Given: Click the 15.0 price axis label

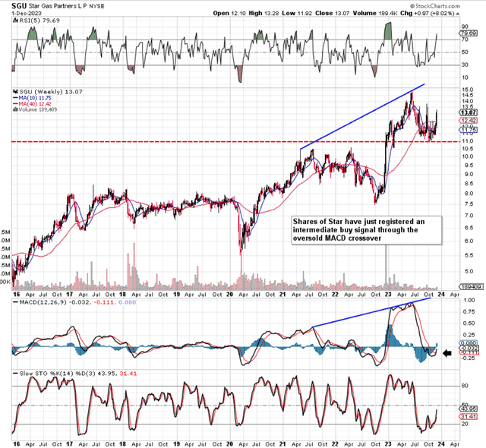Looking at the screenshot, I should tap(468, 90).
